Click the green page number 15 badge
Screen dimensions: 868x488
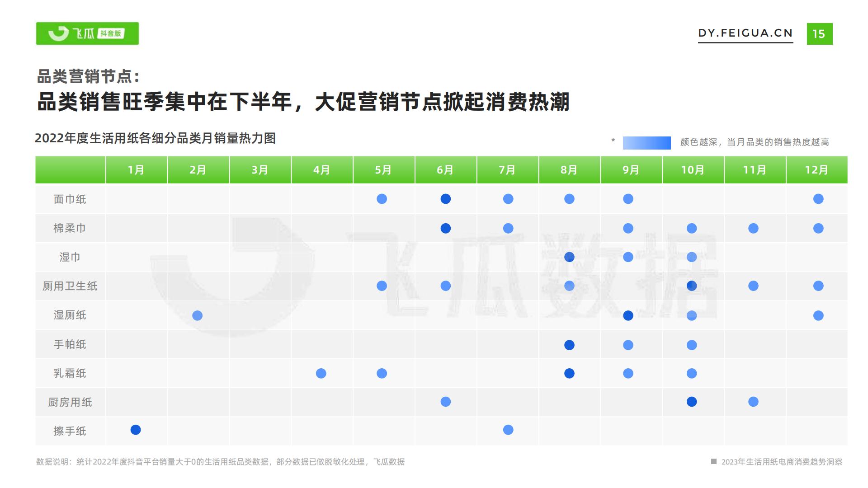(819, 34)
